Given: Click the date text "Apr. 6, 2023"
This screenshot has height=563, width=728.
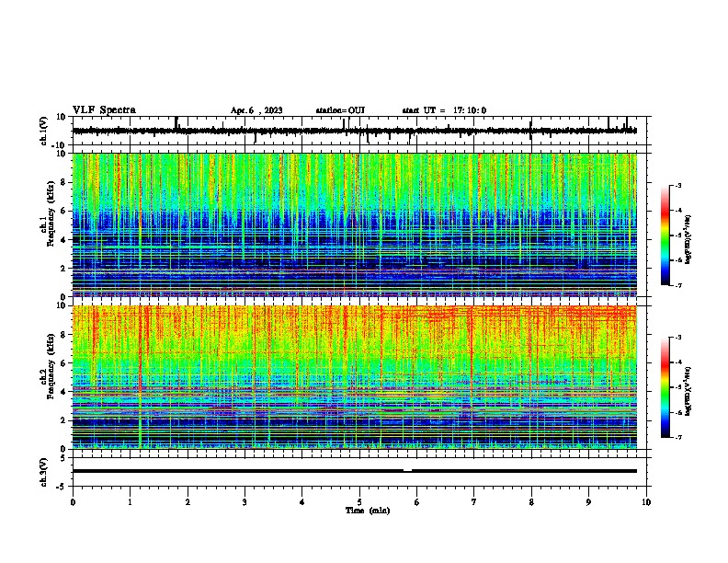Looking at the screenshot, I should click(x=256, y=110).
